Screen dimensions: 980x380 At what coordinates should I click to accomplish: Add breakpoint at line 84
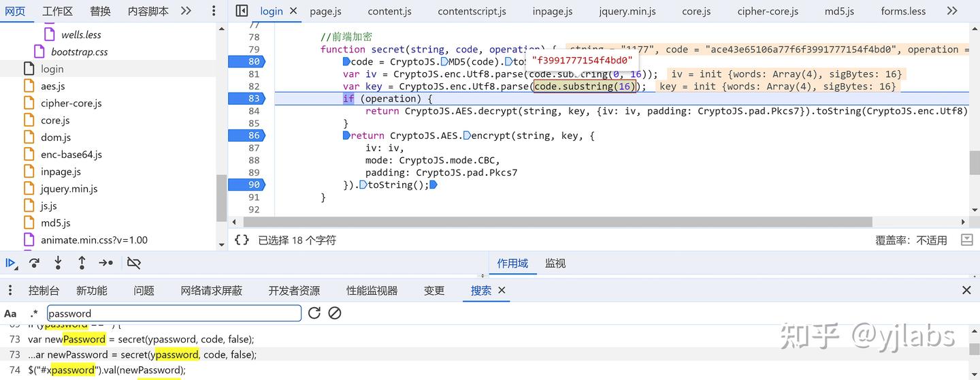[253, 111]
